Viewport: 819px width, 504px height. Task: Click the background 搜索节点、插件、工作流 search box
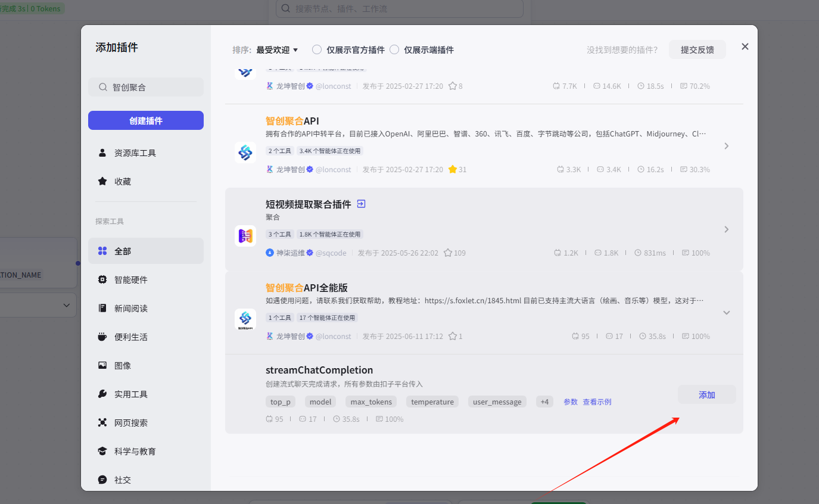point(400,8)
